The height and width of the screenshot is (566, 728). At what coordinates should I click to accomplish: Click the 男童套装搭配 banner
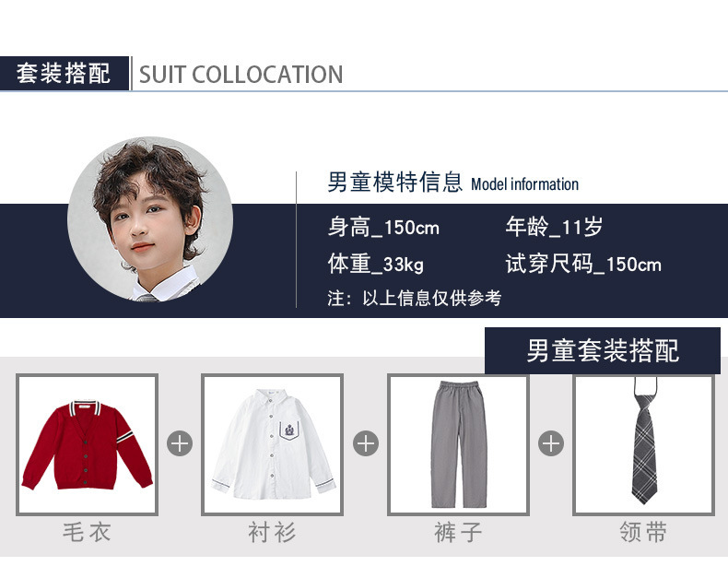click(603, 350)
